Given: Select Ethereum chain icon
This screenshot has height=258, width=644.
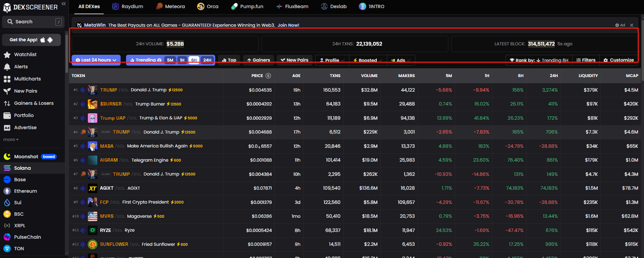Looking at the screenshot, I should (7, 191).
